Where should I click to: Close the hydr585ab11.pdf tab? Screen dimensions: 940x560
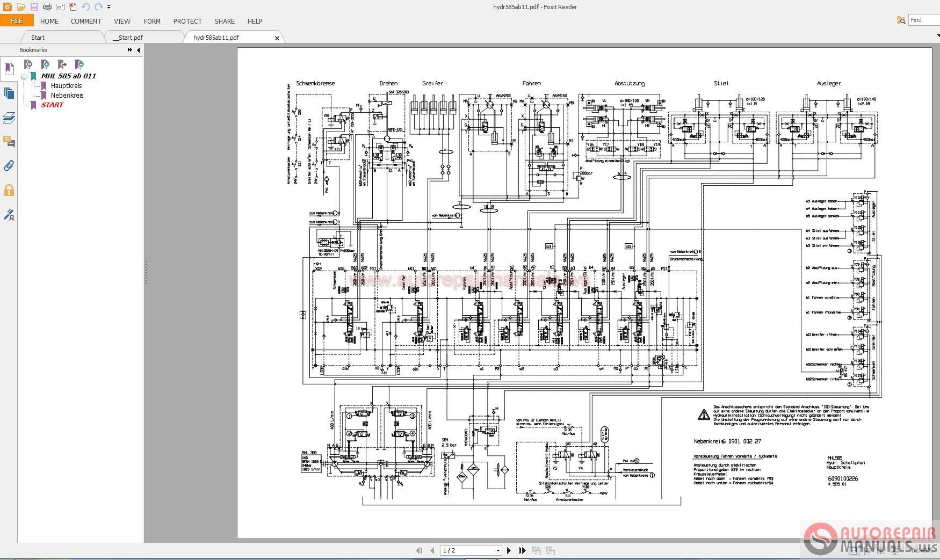pyautogui.click(x=277, y=38)
